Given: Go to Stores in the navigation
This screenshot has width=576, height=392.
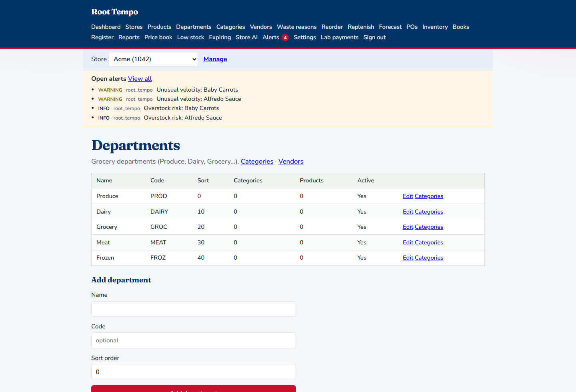Looking at the screenshot, I should point(134,27).
